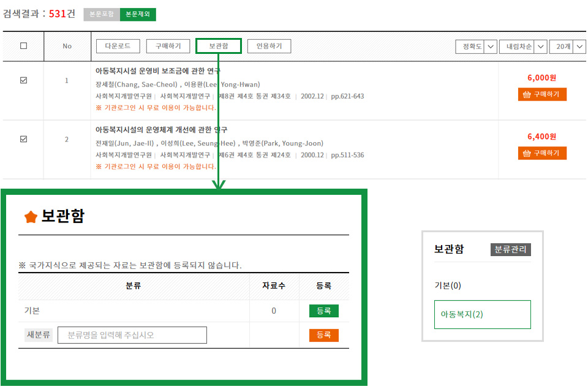Switch to the 본문포함 toggle
This screenshot has height=392, width=588.
click(x=102, y=14)
